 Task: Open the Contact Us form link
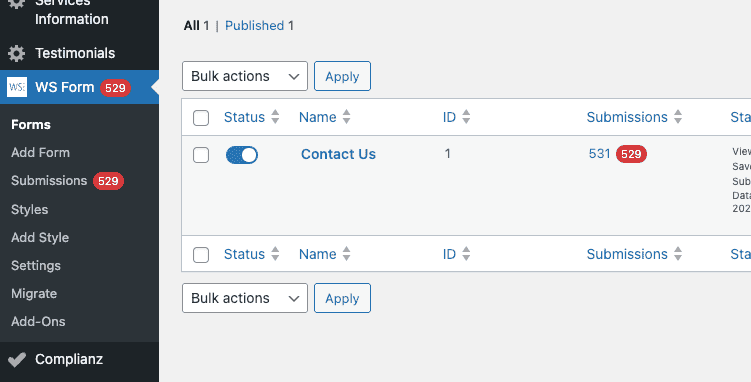click(338, 154)
